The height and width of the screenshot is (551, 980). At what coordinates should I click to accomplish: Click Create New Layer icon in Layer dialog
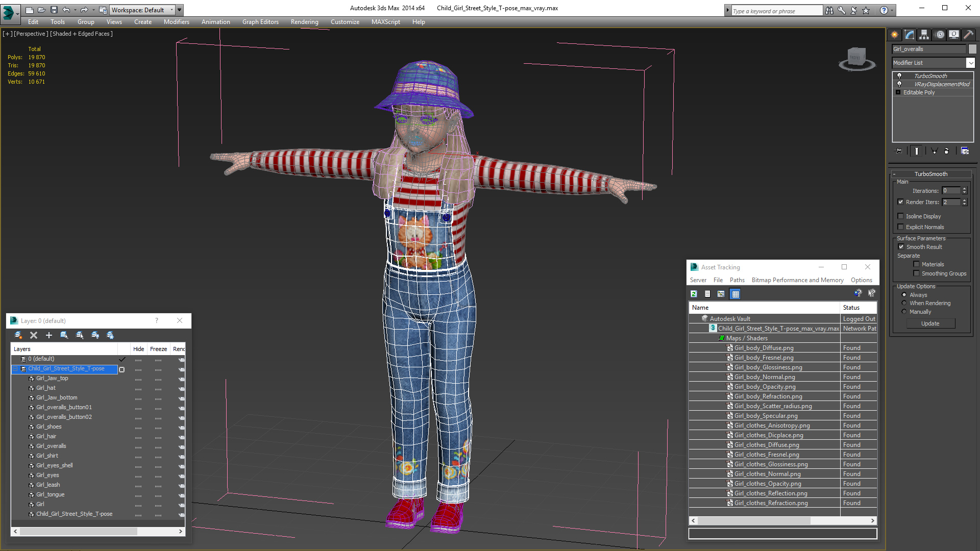(18, 335)
